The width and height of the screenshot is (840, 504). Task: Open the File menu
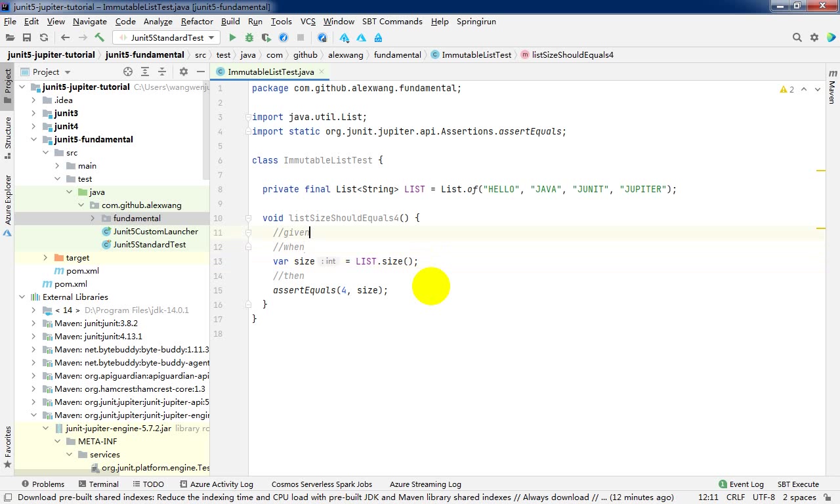[10, 21]
